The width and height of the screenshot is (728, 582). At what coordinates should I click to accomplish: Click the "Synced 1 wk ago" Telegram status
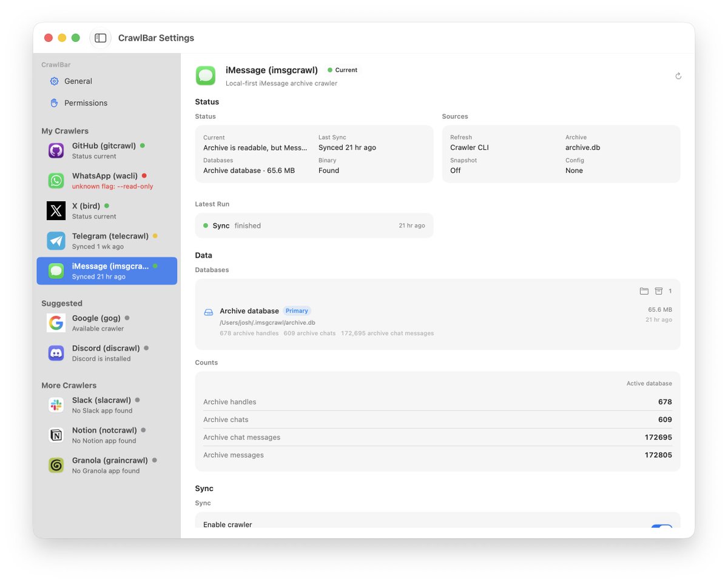pyautogui.click(x=98, y=247)
